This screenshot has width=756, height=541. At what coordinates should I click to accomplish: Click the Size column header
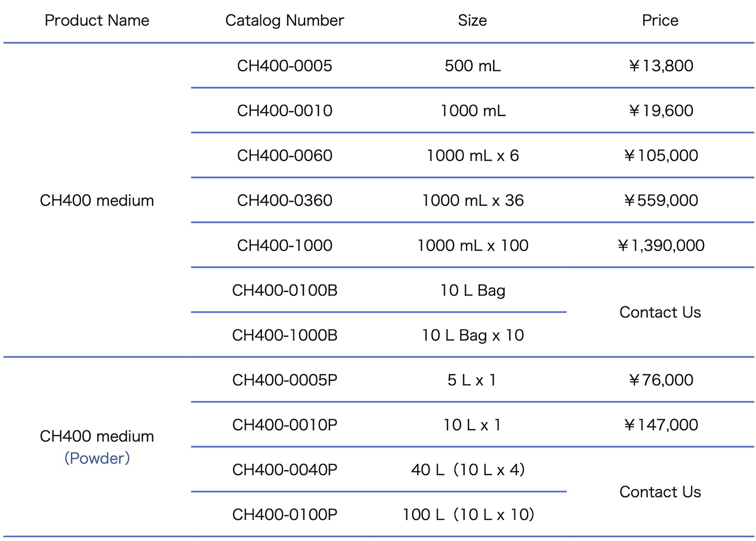[x=472, y=20]
